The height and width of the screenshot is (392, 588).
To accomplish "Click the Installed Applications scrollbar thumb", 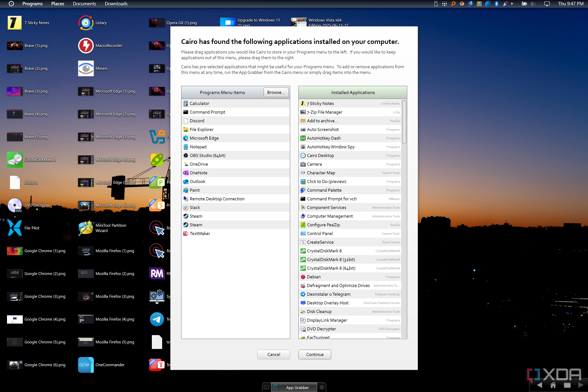I will pyautogui.click(x=404, y=122).
